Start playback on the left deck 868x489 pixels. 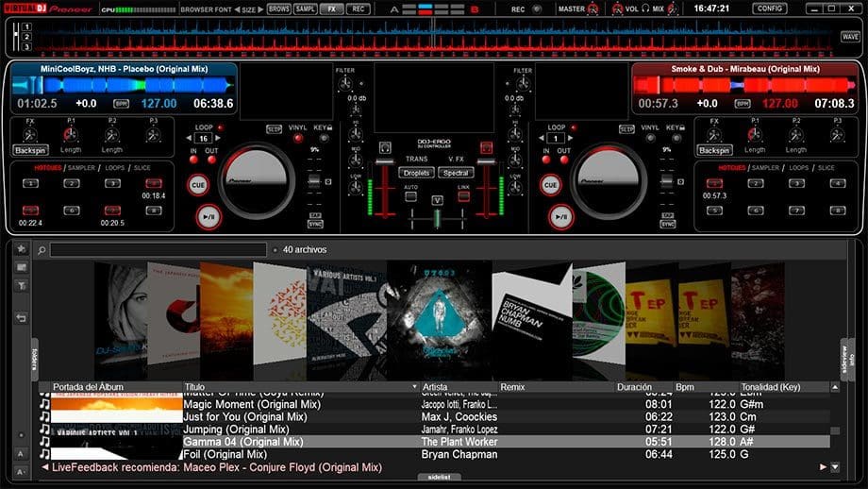209,217
